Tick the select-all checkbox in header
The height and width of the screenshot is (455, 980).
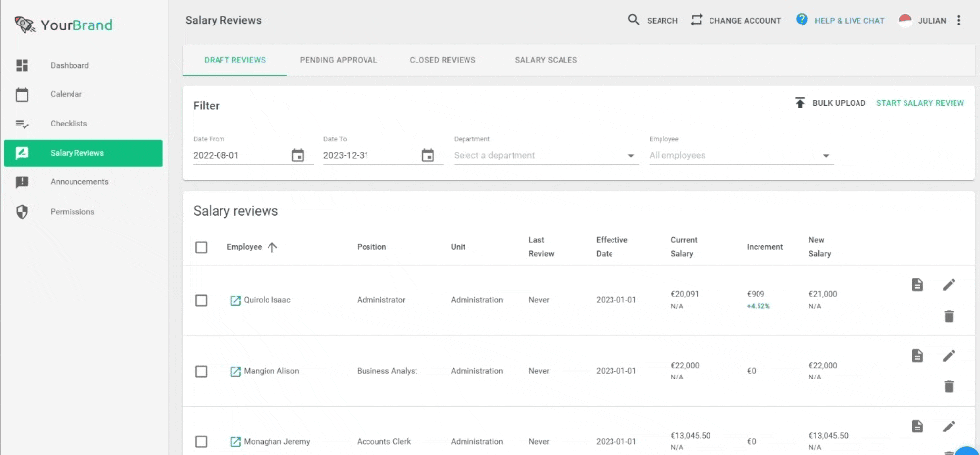201,247
